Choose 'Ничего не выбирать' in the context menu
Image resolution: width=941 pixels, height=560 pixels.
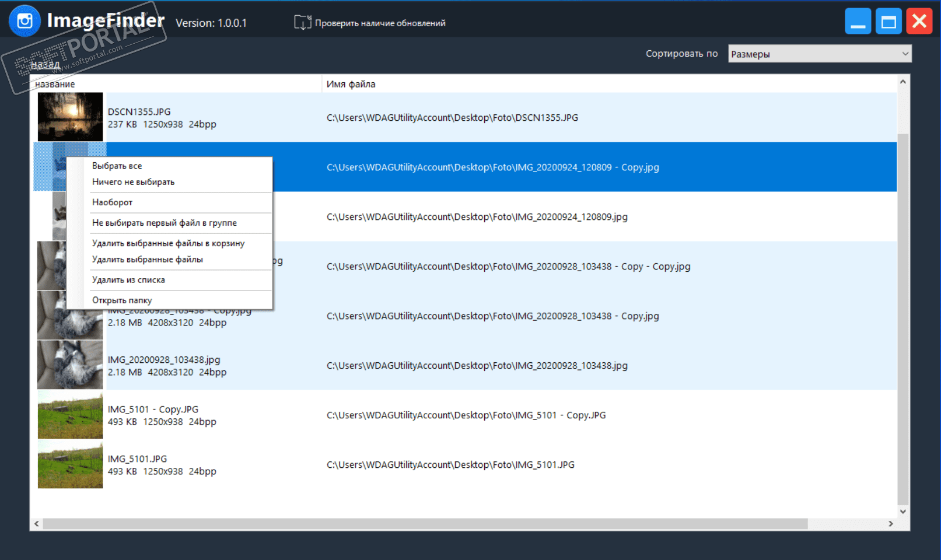tap(170, 182)
